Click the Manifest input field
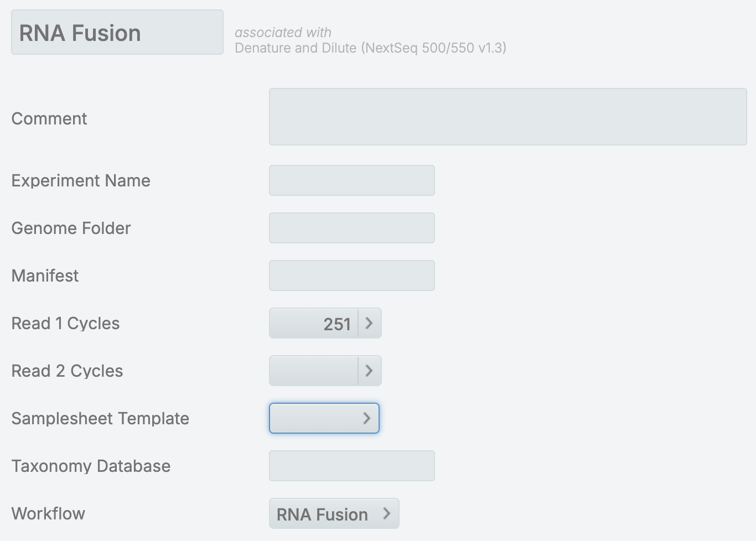This screenshot has width=756, height=541. (x=351, y=275)
